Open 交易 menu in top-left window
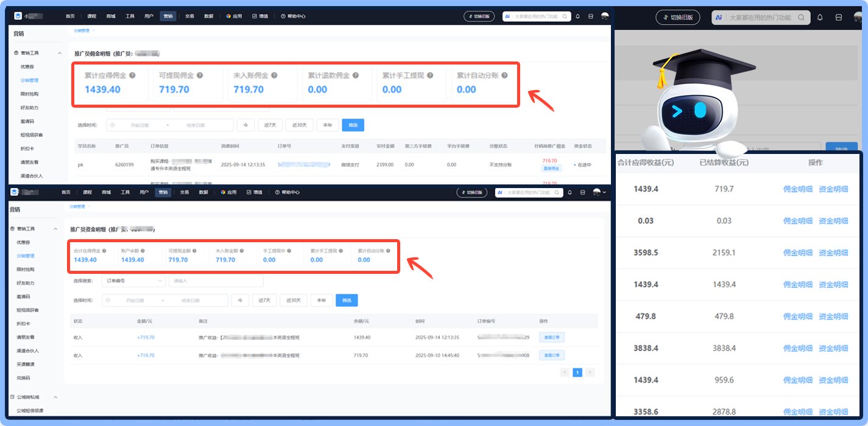The image size is (868, 426). 189,16
